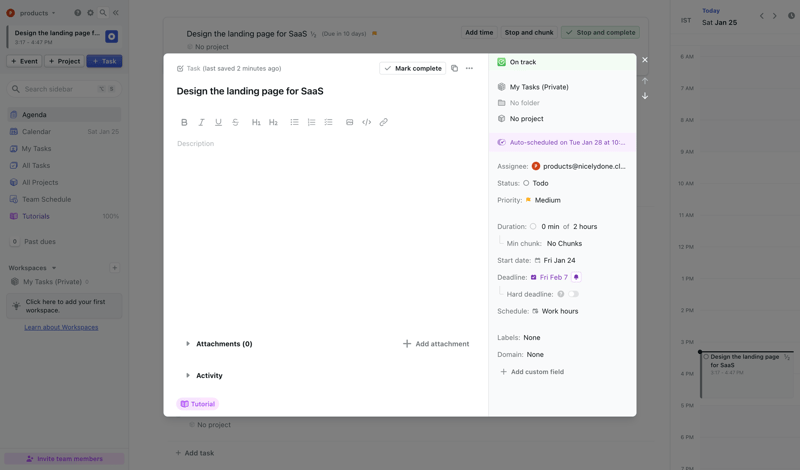
Task: Insert Heading 2 style
Action: tap(273, 122)
